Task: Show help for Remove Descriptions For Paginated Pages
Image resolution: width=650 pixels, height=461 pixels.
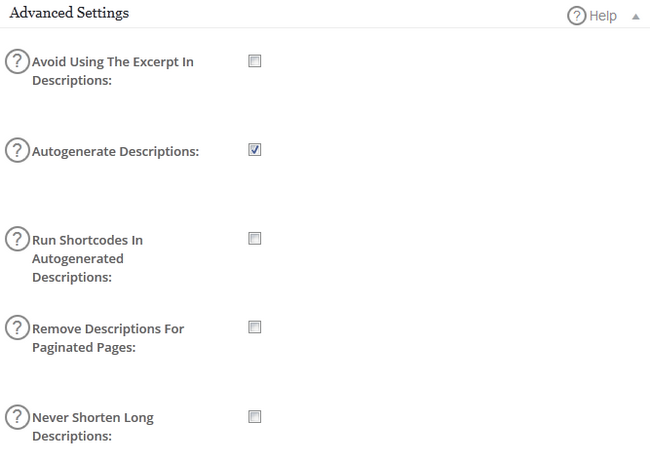Action: (x=17, y=328)
